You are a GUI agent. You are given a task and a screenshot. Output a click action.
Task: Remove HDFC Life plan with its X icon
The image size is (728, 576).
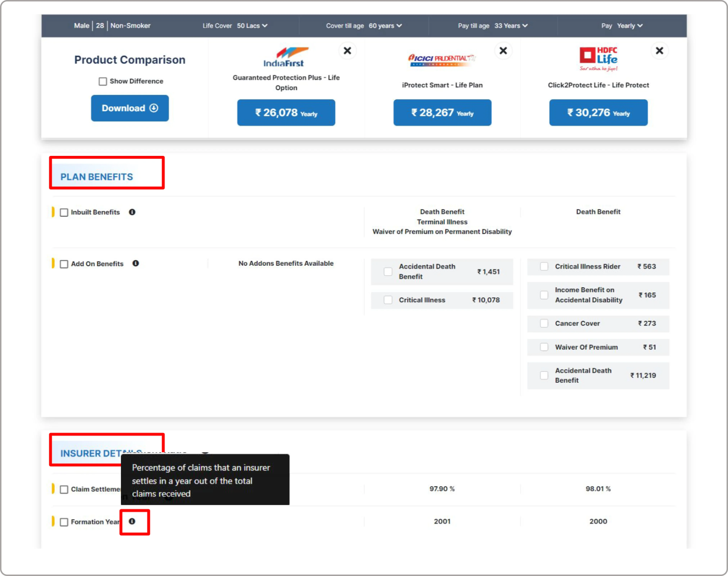click(659, 51)
